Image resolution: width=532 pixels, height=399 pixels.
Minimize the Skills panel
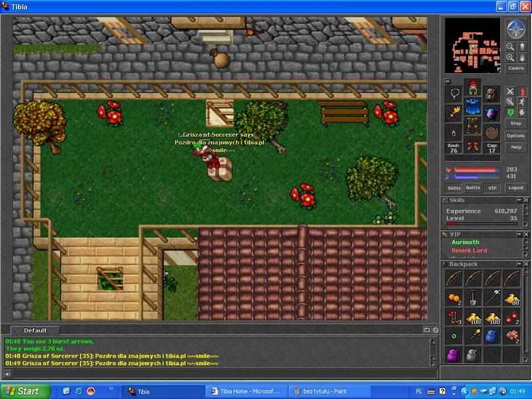(x=519, y=200)
